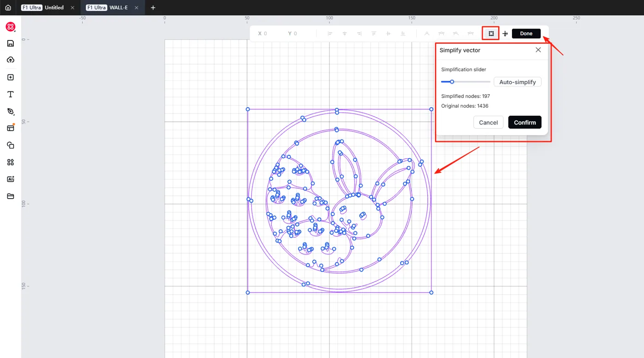Click the Auto-simplify button
The image size is (644, 358).
pos(517,82)
